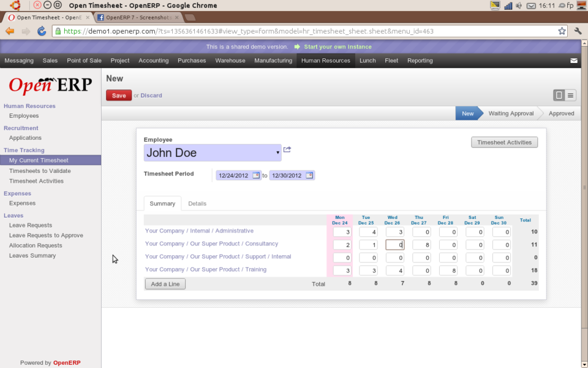Click Consultancy hours field for Thu Dec 27
588x368 pixels.
(x=421, y=245)
